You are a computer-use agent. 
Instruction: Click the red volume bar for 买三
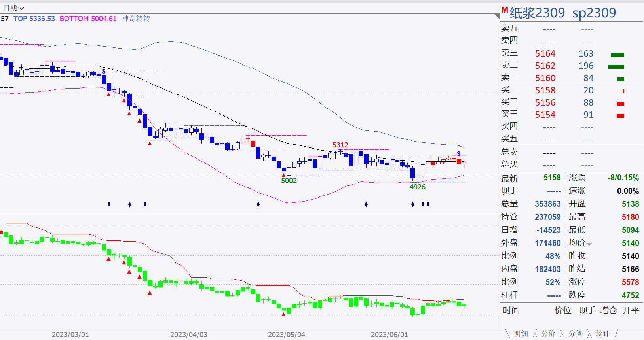[x=621, y=116]
